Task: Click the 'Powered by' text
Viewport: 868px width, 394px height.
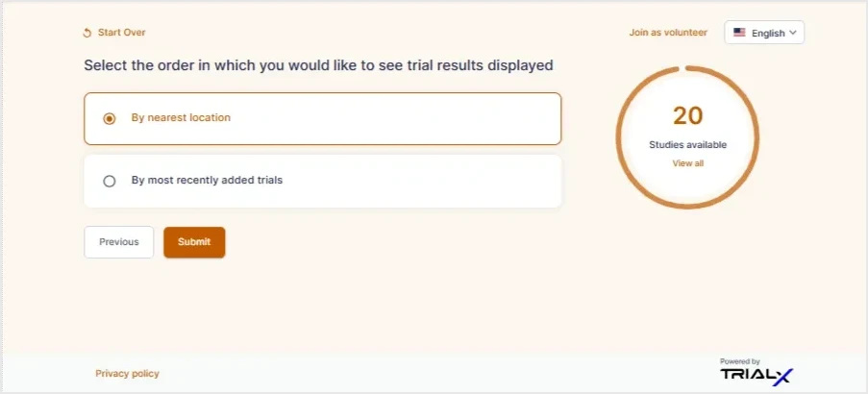Action: pos(740,361)
